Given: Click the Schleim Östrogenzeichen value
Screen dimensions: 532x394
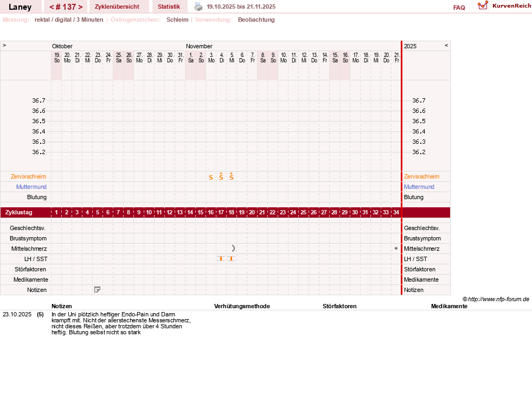Looking at the screenshot, I should coord(177,20).
